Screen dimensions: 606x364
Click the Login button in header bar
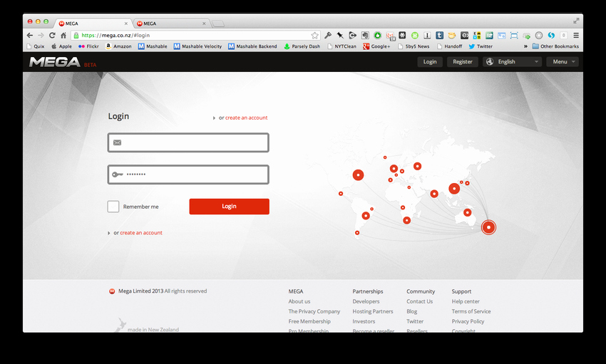coord(430,62)
